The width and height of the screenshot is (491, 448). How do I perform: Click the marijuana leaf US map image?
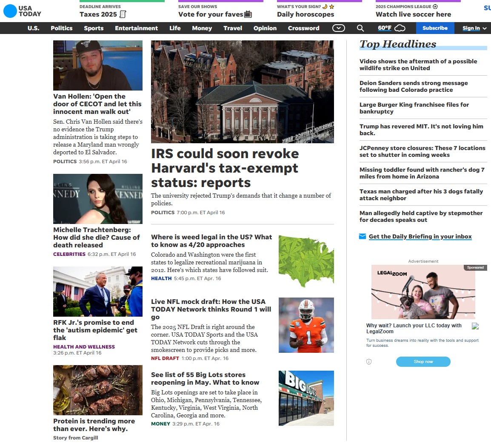[306, 261]
